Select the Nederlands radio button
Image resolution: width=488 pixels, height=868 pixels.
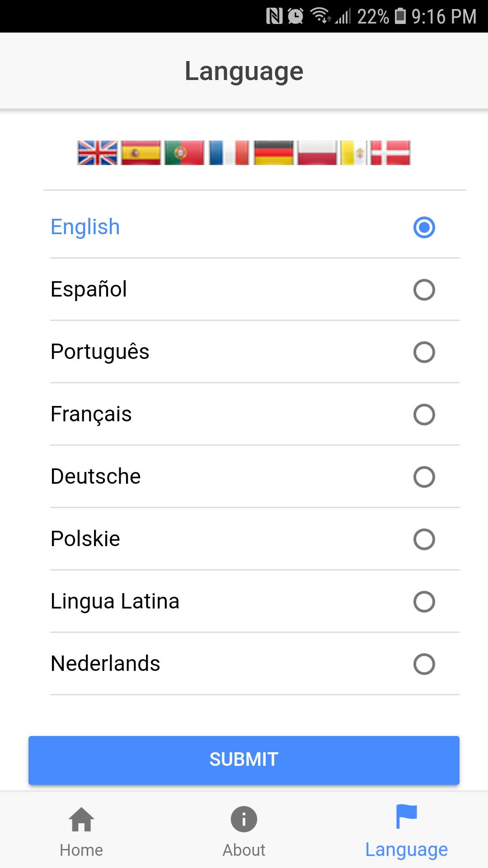point(424,664)
